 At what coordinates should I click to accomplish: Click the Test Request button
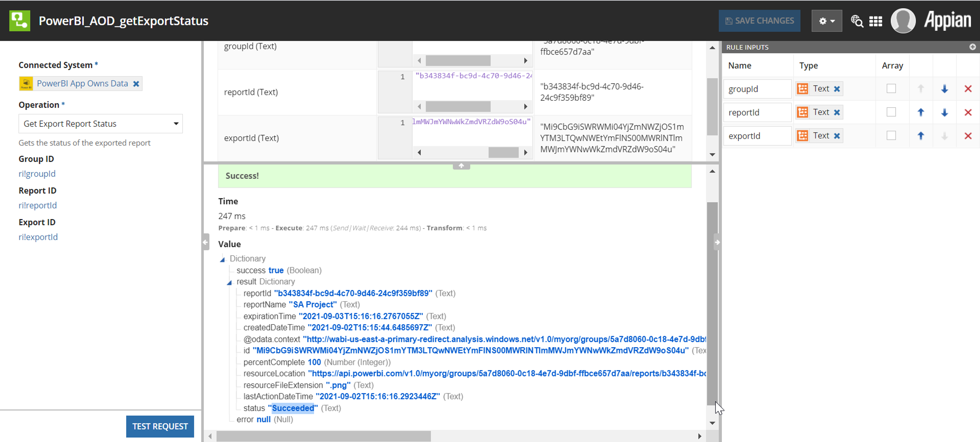tap(160, 426)
